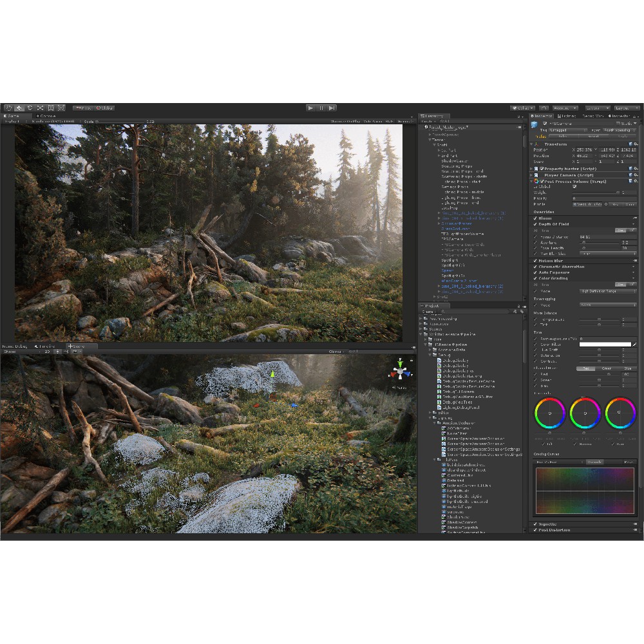
Task: Select the Rotate tool
Action: click(30, 108)
